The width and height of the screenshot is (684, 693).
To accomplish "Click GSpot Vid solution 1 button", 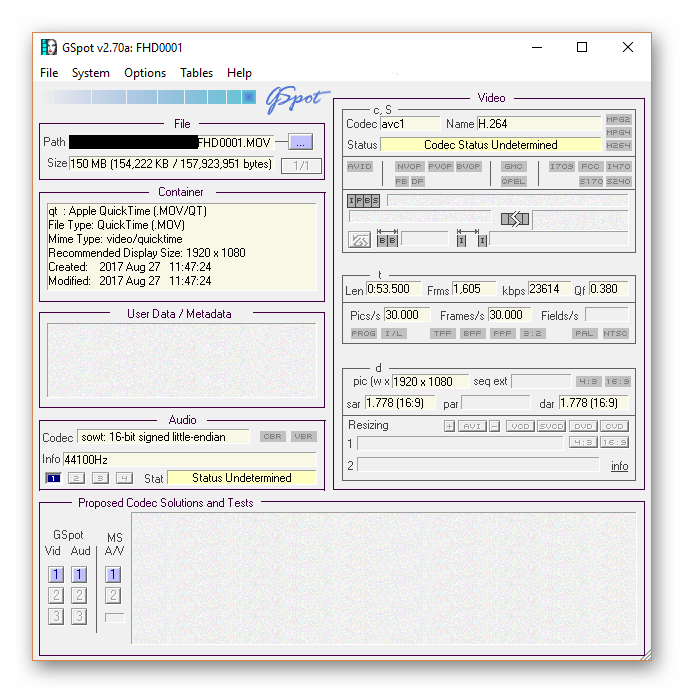I will point(56,574).
